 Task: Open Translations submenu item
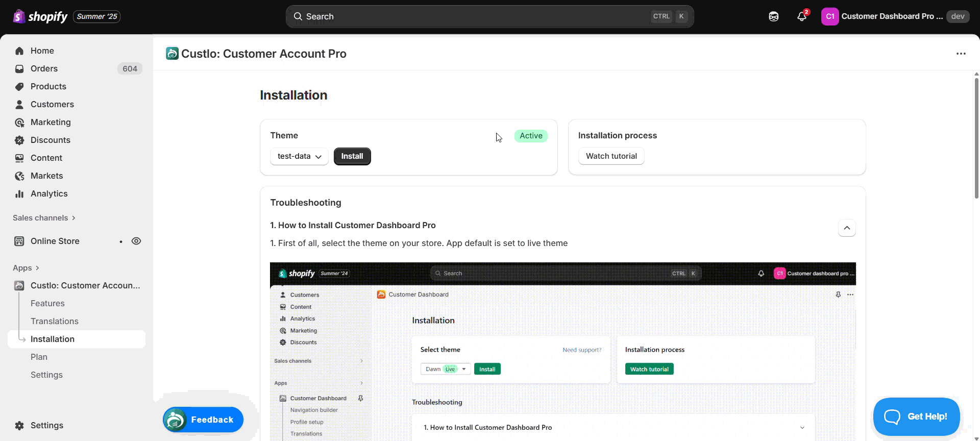tap(55, 321)
